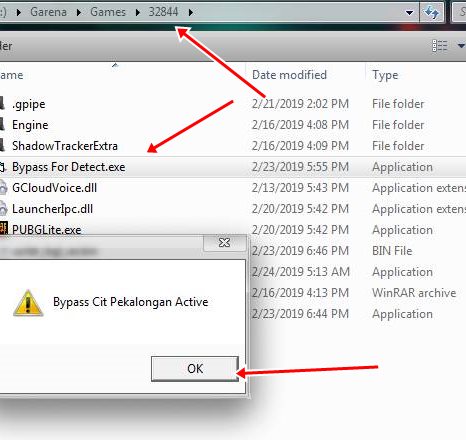Image resolution: width=466 pixels, height=440 pixels.
Task: Expand the arrow after Games breadcrumb
Action: coord(138,12)
